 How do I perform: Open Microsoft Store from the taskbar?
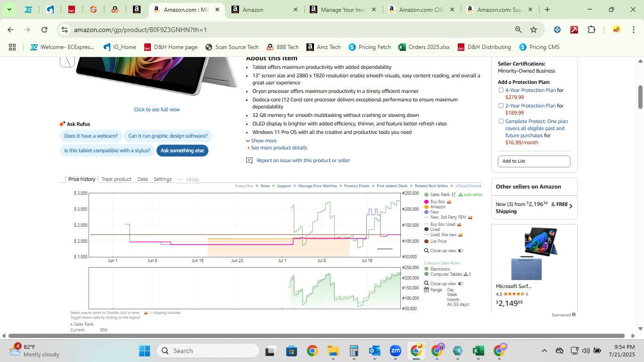[291, 351]
